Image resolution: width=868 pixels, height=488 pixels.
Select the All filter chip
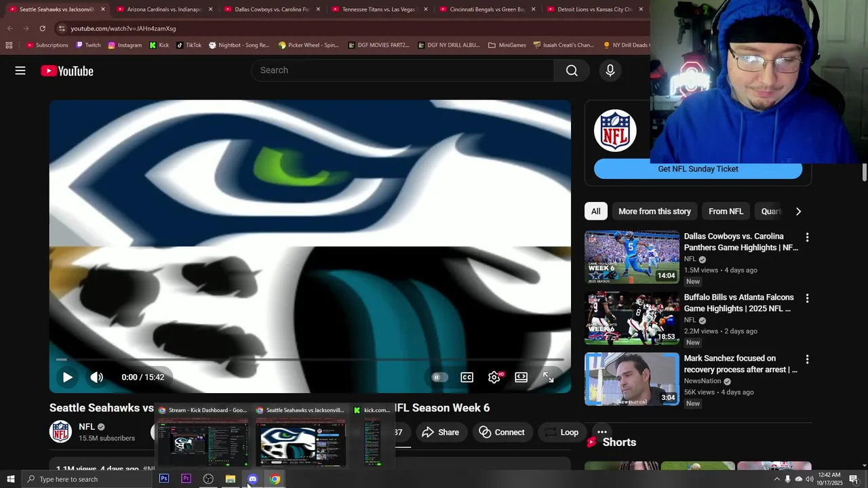595,211
